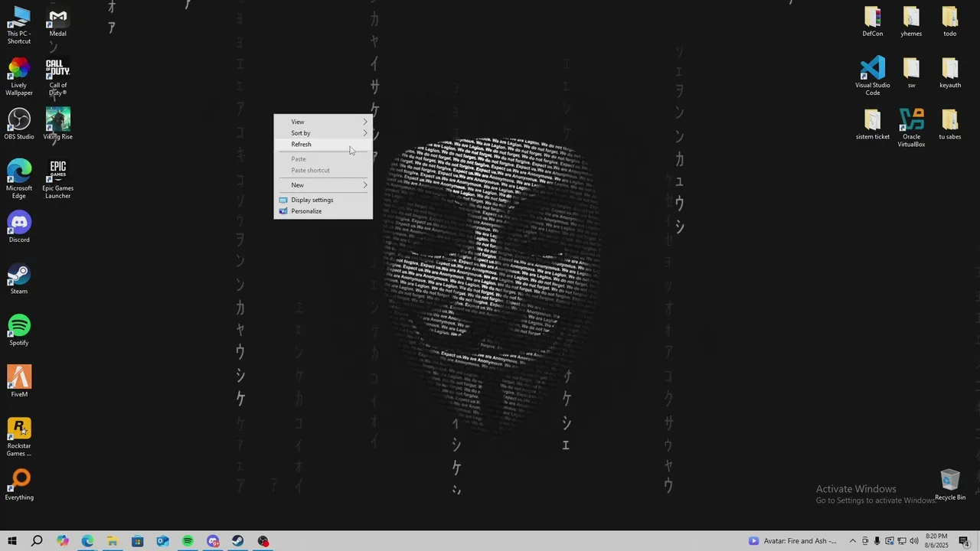Open Microsoft Store from the taskbar
Viewport: 980px width, 551px height.
tap(138, 541)
